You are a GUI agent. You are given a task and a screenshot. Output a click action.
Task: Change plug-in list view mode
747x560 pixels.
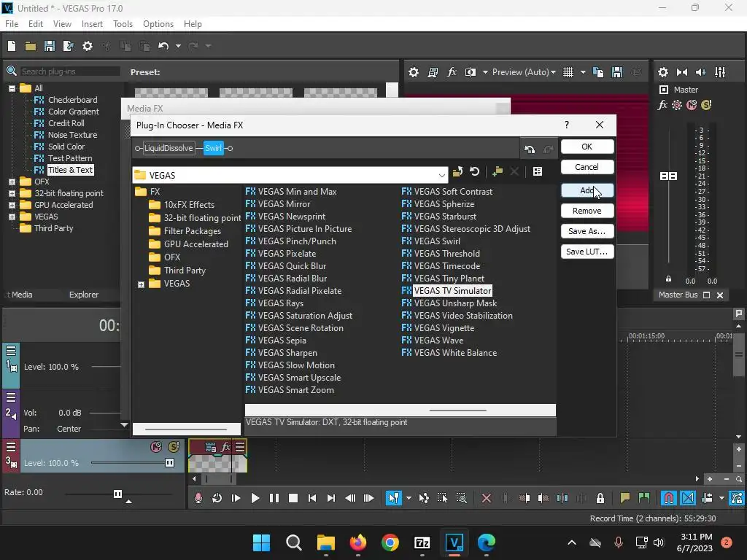(538, 171)
